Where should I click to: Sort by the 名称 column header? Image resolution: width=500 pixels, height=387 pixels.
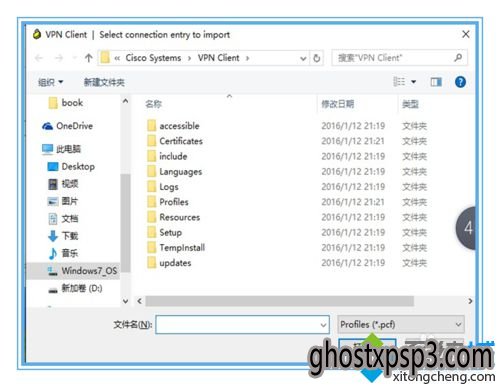click(x=154, y=104)
